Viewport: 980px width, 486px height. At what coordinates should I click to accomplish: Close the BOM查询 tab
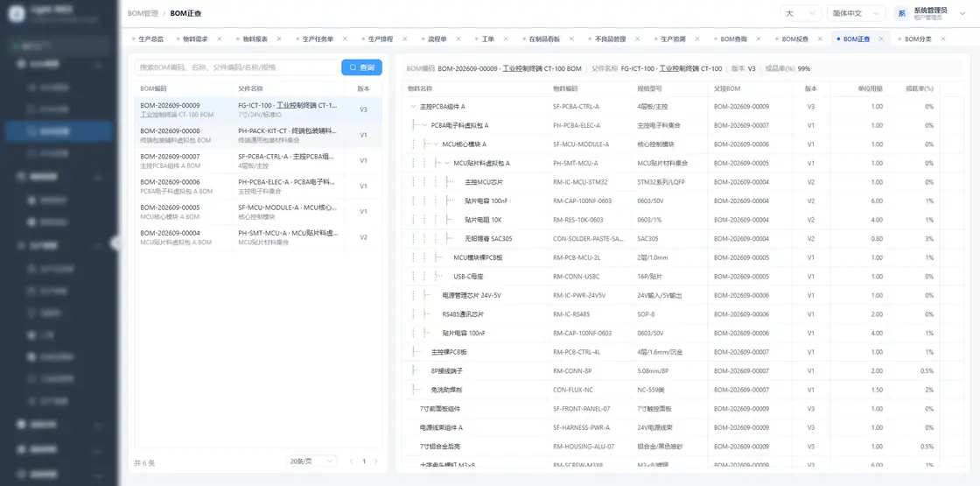click(x=759, y=39)
